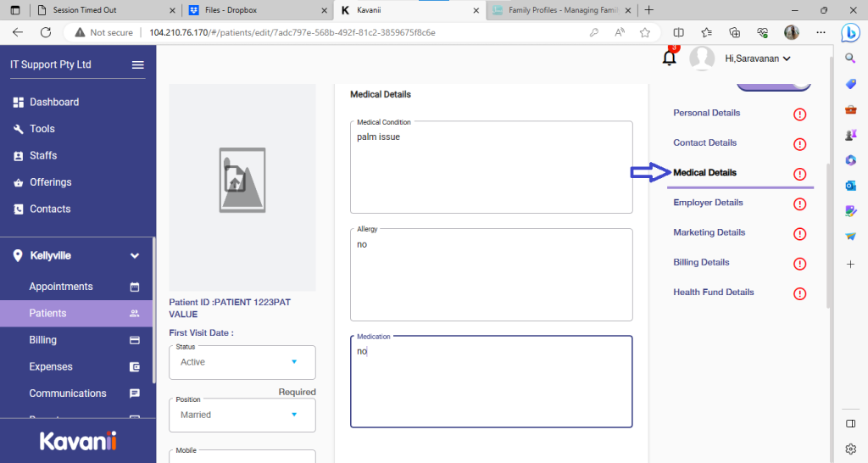This screenshot has width=868, height=463.
Task: Click the Appointments calendar icon
Action: (x=134, y=287)
